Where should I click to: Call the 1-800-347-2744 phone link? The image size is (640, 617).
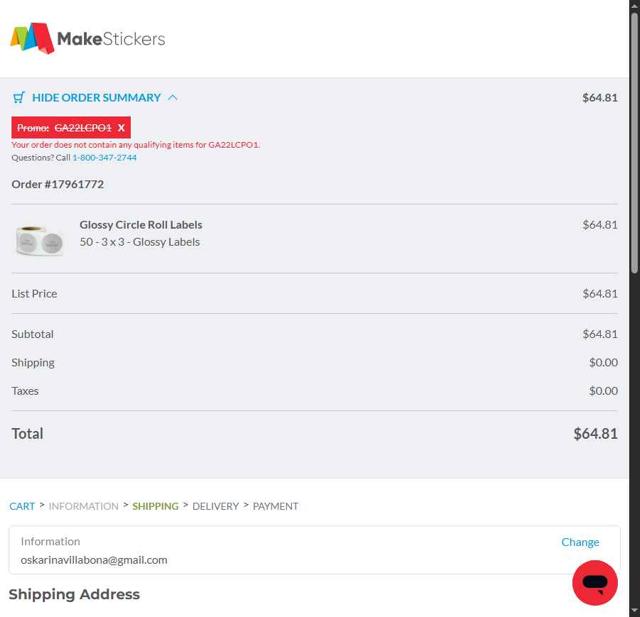(104, 157)
